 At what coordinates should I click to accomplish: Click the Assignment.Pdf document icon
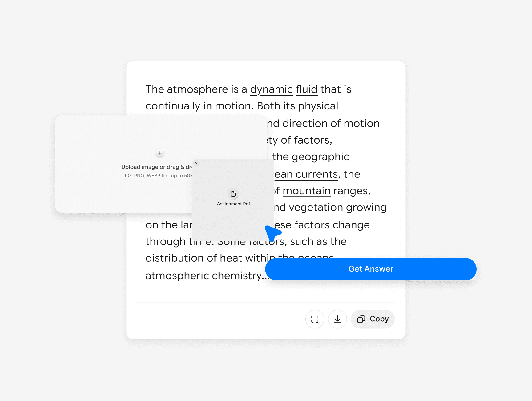point(233,194)
